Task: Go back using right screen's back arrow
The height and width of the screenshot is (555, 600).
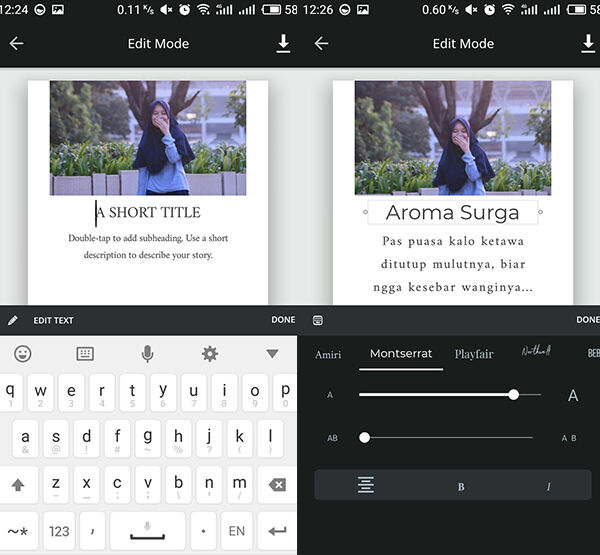Action: [321, 44]
